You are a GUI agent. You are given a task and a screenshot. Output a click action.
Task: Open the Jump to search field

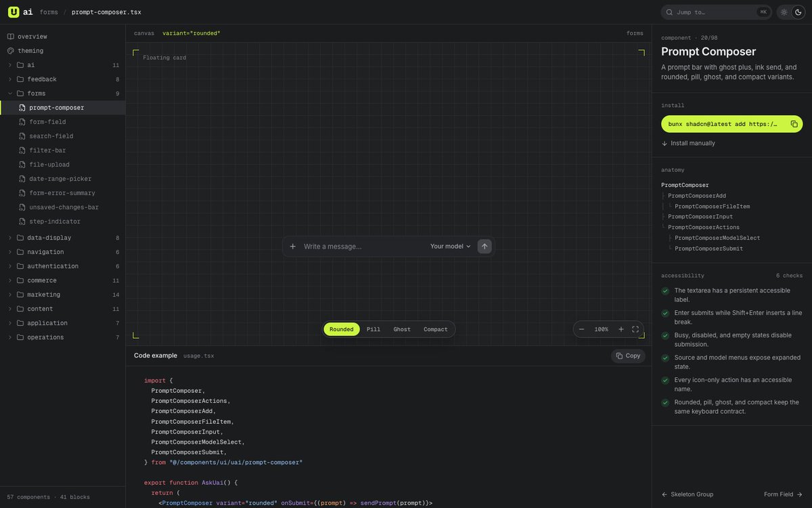pyautogui.click(x=717, y=12)
